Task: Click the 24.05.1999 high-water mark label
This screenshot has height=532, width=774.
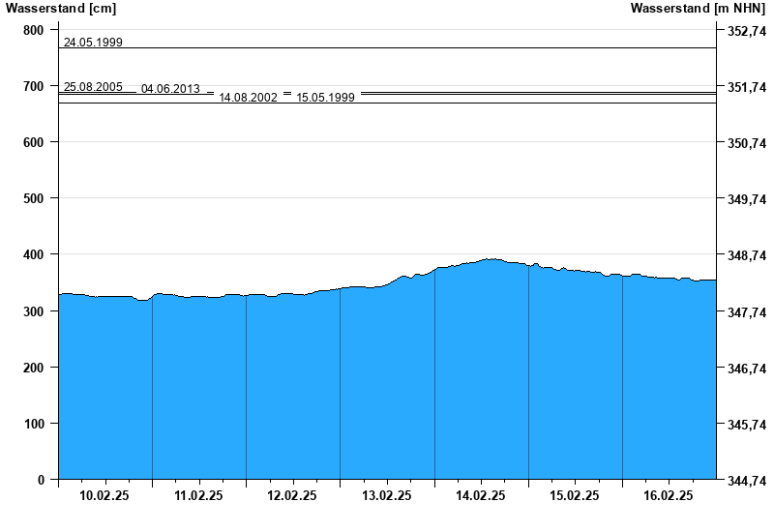Action: [x=93, y=43]
